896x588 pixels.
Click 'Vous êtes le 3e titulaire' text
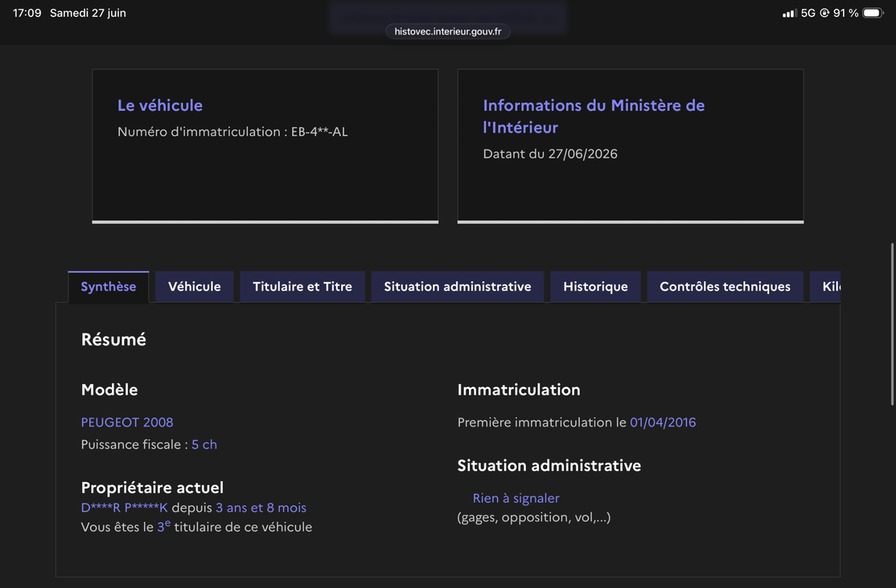(x=196, y=527)
